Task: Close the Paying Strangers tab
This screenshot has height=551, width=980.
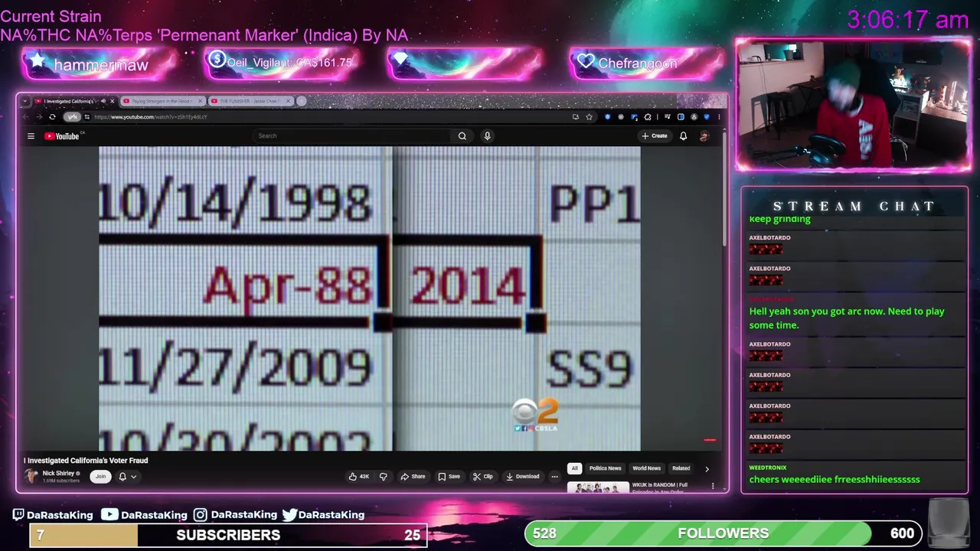Action: click(x=201, y=101)
